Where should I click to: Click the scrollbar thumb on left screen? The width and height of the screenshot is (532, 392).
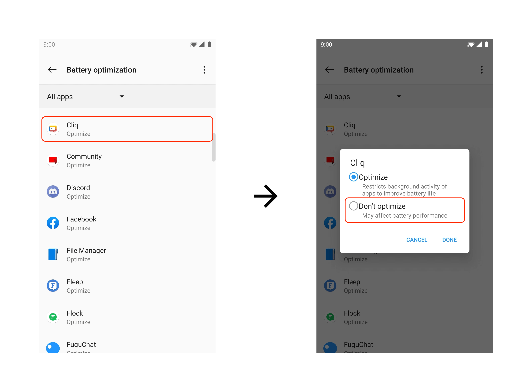(x=214, y=147)
